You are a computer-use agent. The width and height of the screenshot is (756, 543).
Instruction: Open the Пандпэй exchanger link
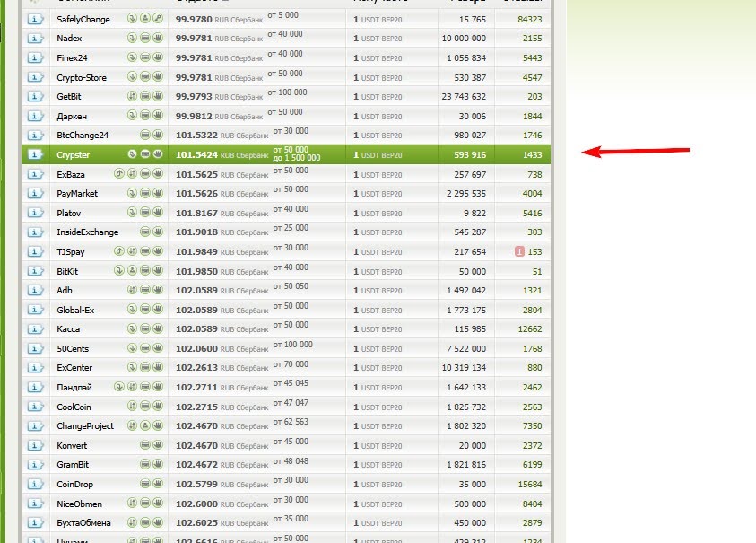coord(74,387)
